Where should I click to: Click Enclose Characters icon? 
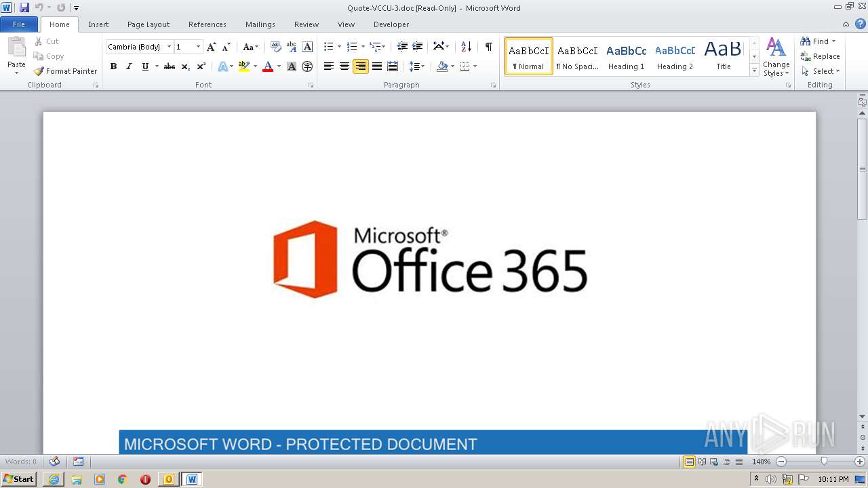point(307,66)
